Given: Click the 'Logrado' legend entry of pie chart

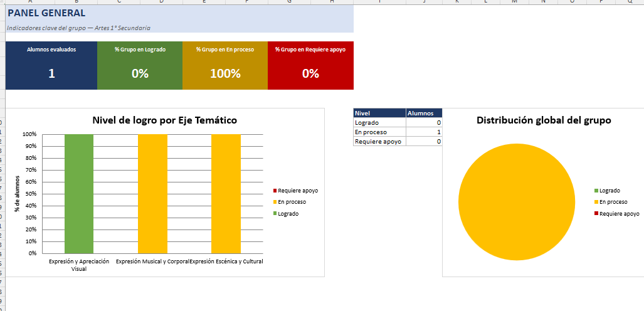Looking at the screenshot, I should pos(607,191).
